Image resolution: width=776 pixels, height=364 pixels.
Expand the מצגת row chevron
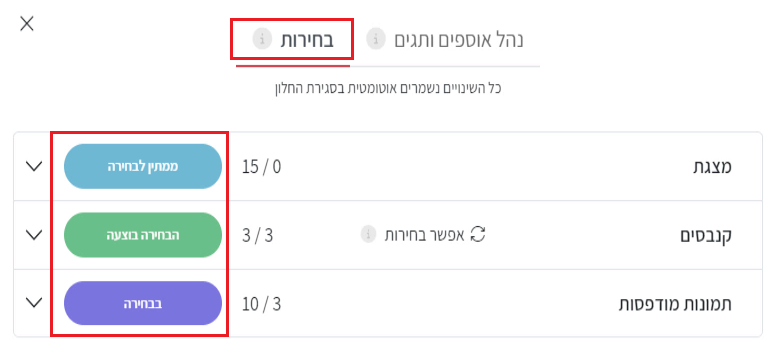pos(34,167)
